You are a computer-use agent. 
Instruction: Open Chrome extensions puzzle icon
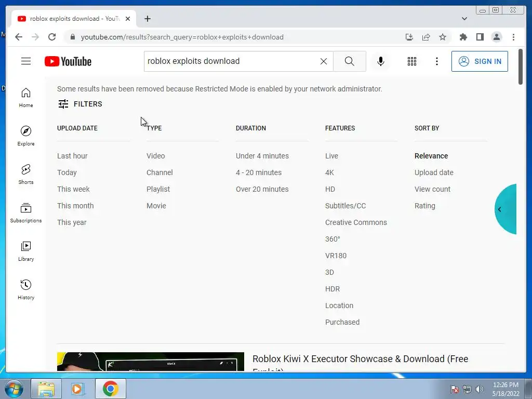(463, 37)
